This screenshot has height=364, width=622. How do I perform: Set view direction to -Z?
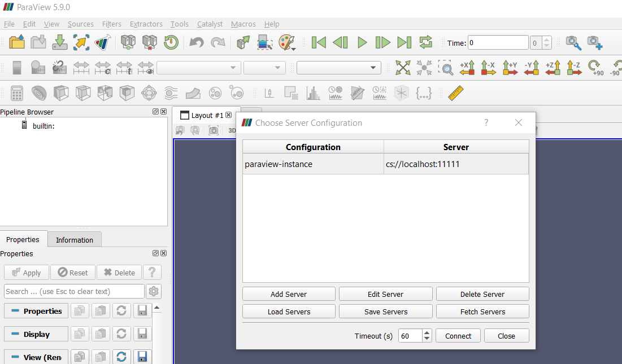[x=574, y=68]
